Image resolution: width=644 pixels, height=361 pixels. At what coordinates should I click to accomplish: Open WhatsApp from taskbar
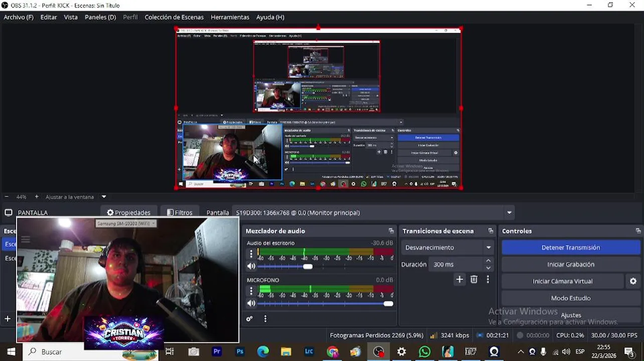[425, 351]
